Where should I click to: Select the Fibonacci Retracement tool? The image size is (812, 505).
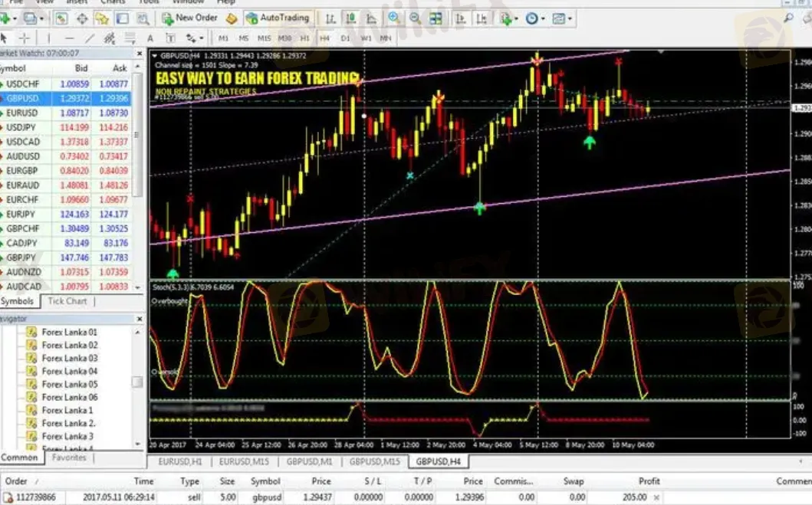point(130,38)
